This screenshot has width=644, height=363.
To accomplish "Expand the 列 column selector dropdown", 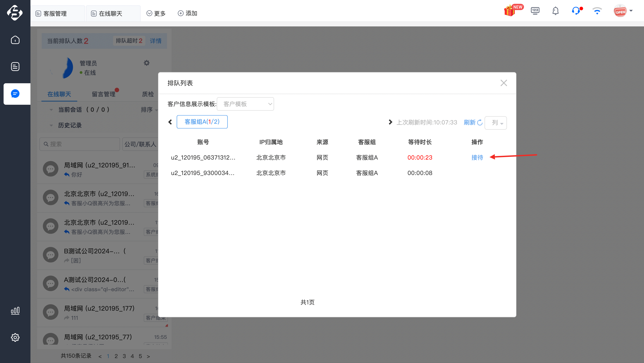I will tap(496, 123).
